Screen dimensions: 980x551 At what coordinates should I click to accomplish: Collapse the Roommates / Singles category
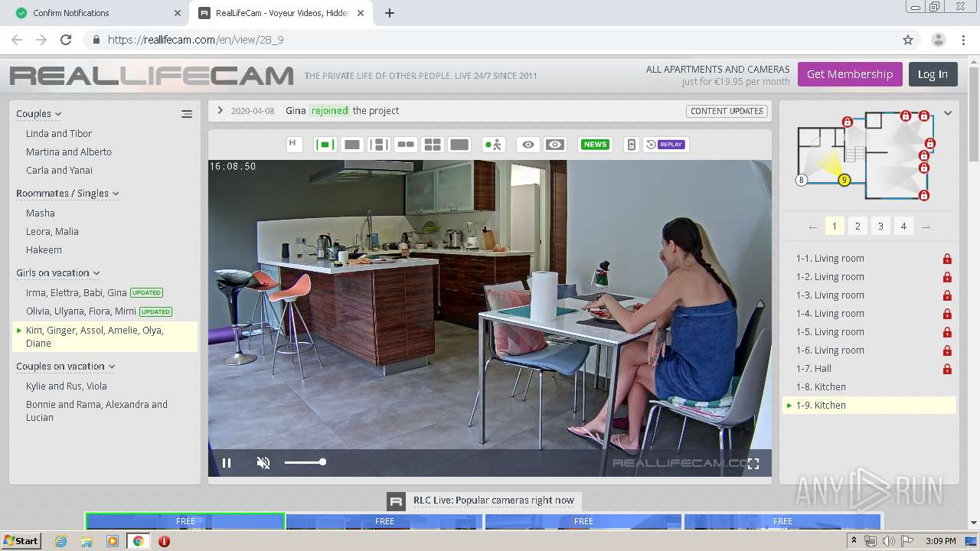coord(67,194)
